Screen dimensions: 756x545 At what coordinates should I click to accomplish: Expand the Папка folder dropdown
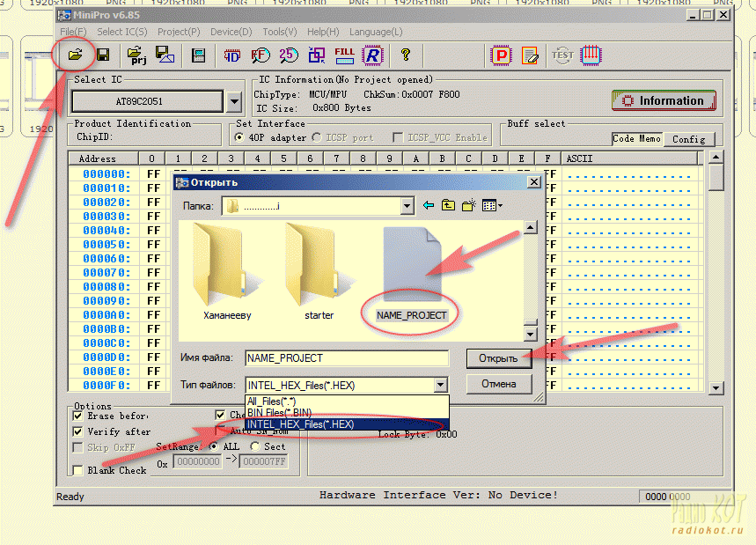tap(407, 206)
